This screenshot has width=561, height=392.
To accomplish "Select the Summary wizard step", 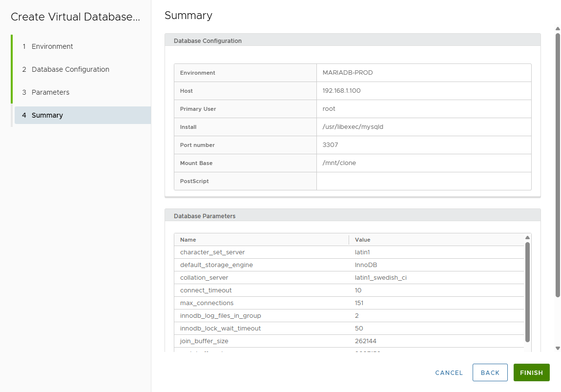I will [x=47, y=115].
